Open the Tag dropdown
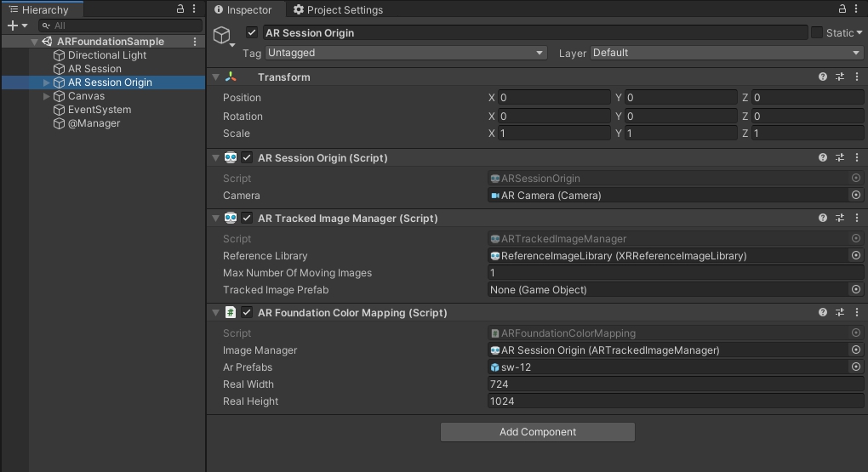The width and height of the screenshot is (868, 472). [x=406, y=53]
